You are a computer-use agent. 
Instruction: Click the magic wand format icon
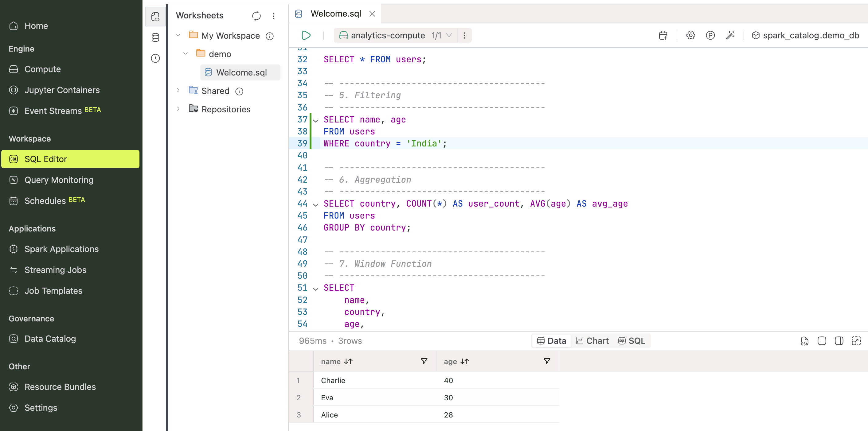pos(730,35)
